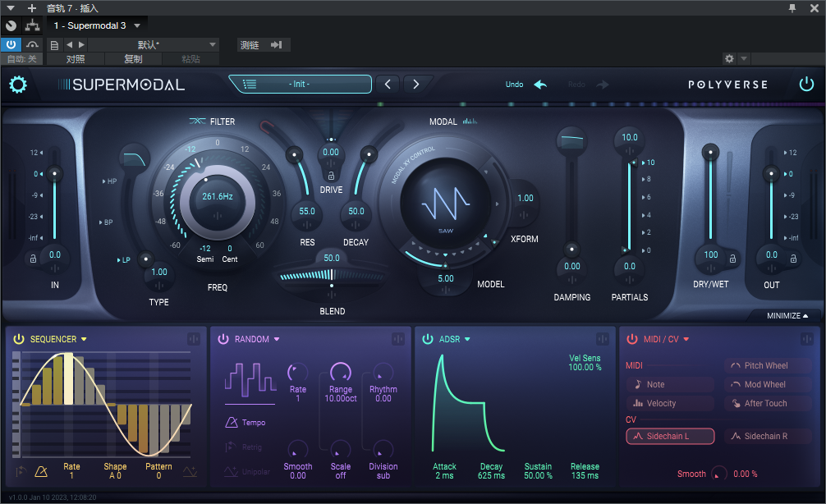Viewport: 826px width, 504px height.
Task: Toggle the DRIVE lock icon
Action: point(331,176)
